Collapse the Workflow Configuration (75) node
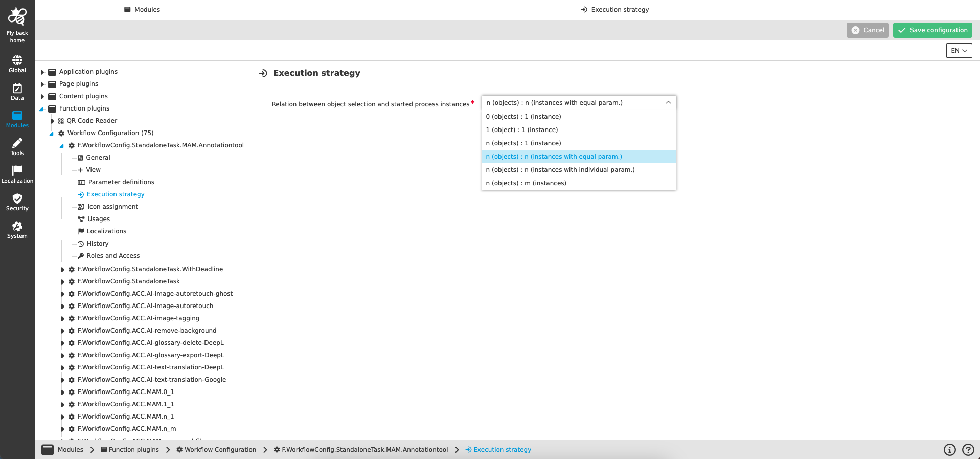980x459 pixels. pyautogui.click(x=52, y=134)
